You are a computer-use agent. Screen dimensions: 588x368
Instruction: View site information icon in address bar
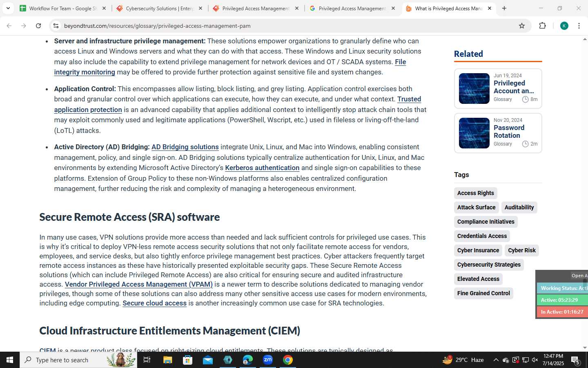click(x=56, y=26)
